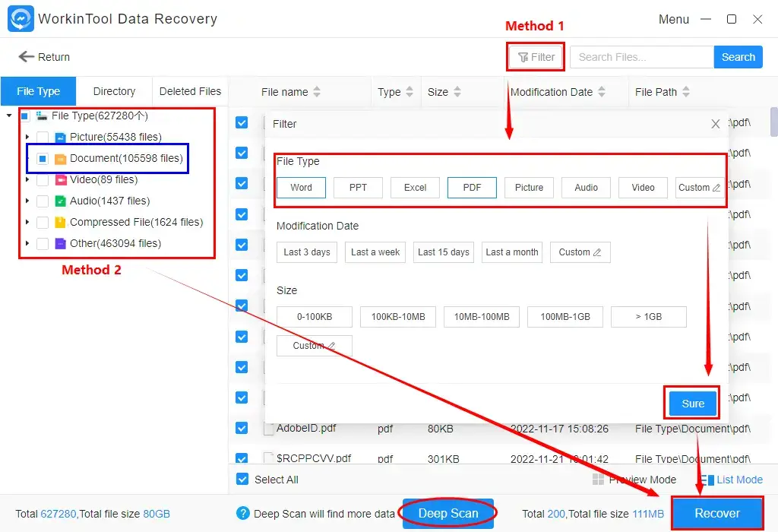Image resolution: width=778 pixels, height=532 pixels.
Task: Check the Picture category checkbox
Action: click(43, 138)
